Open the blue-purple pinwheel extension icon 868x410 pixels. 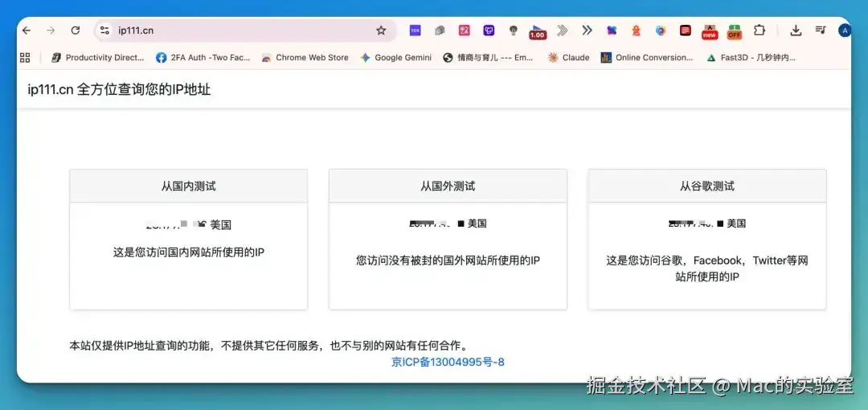tap(612, 31)
